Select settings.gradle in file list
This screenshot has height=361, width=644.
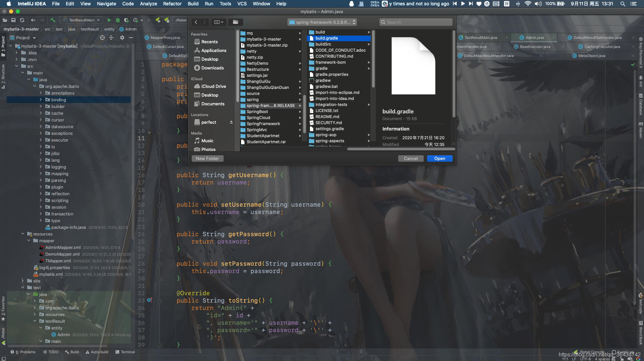tap(329, 129)
